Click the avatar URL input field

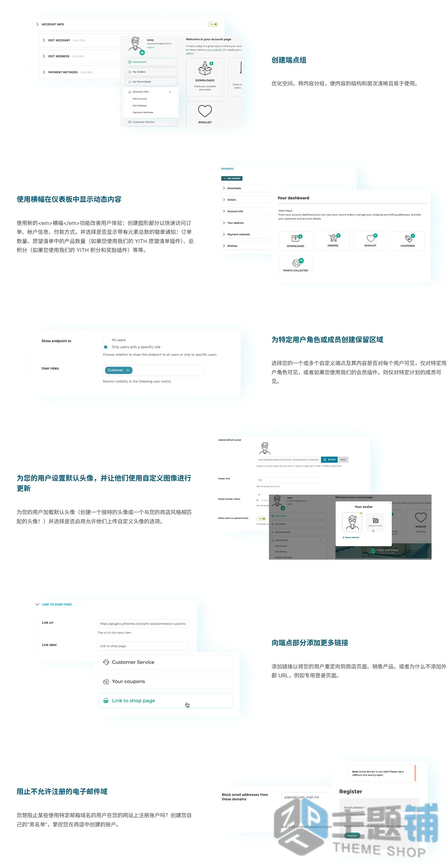(x=288, y=460)
